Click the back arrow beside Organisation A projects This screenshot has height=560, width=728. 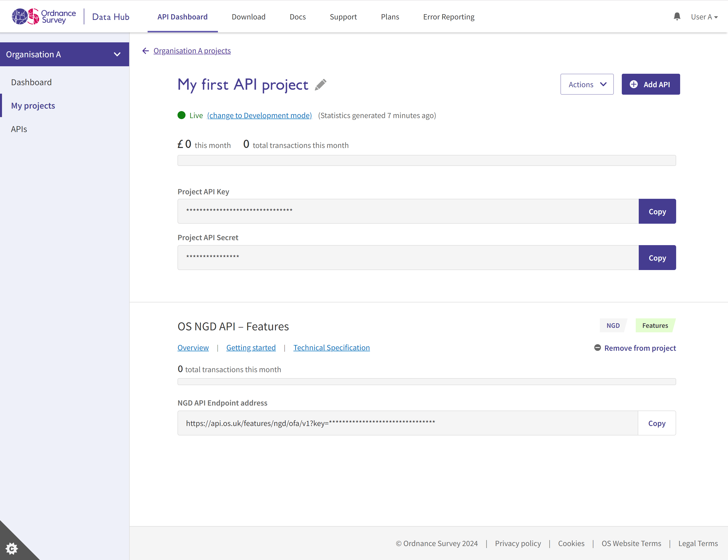click(146, 51)
